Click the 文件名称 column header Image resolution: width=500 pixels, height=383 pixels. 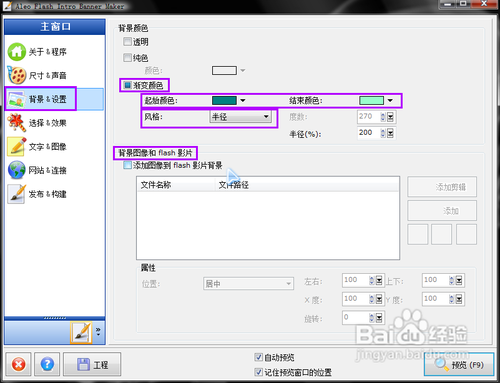click(176, 185)
